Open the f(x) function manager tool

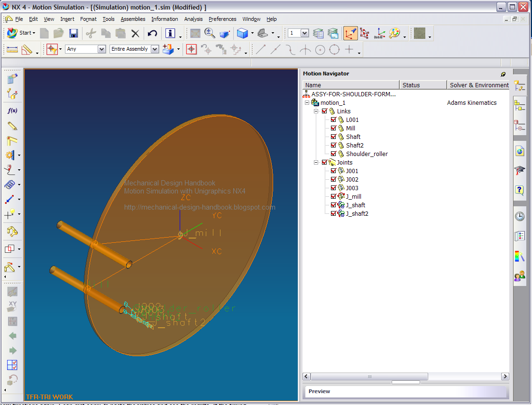pos(12,110)
